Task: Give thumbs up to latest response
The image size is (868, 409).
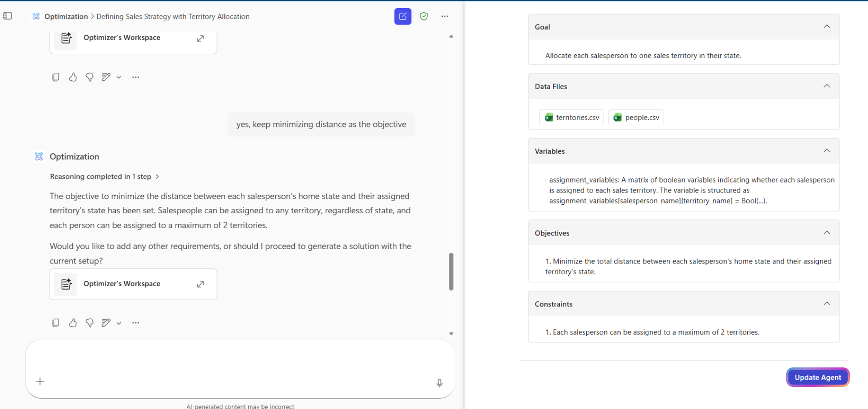Action: pyautogui.click(x=73, y=323)
